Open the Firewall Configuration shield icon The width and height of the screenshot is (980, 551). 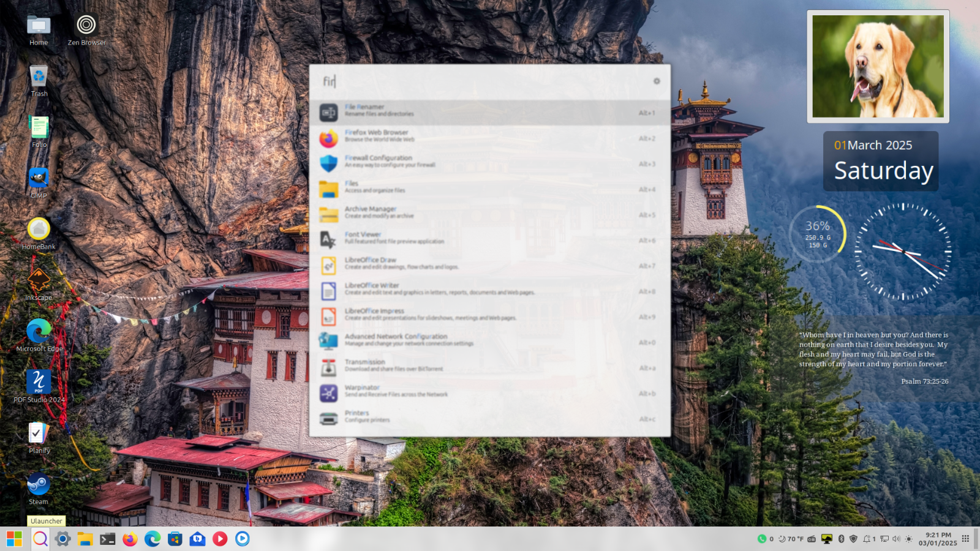(x=329, y=163)
